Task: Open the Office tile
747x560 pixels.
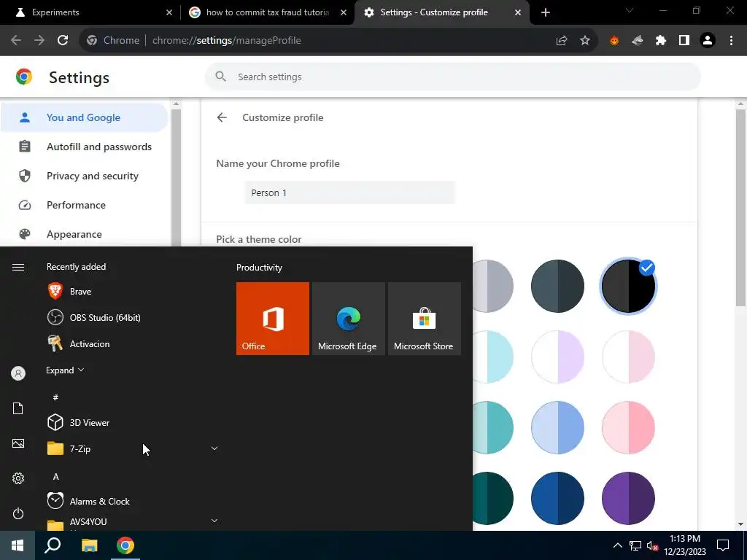Action: click(273, 319)
